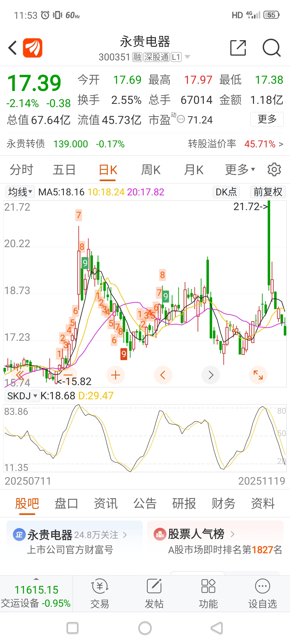Tap the L1 level badge
Screen dimensions: 290x644
[176, 57]
